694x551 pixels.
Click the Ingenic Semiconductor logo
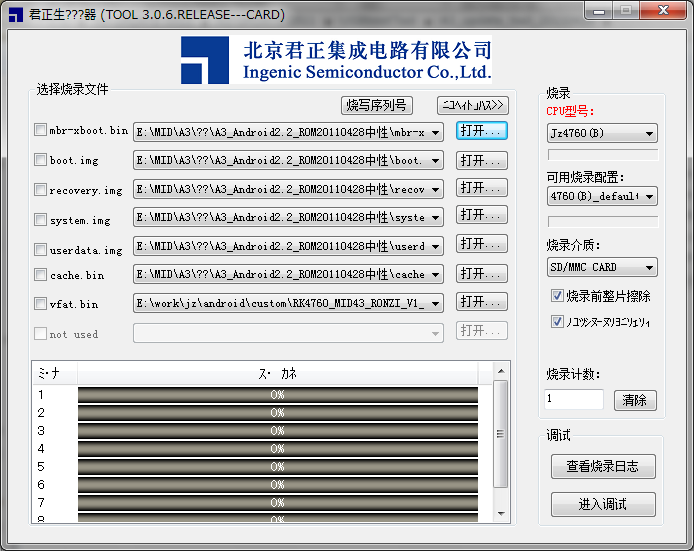tap(336, 60)
